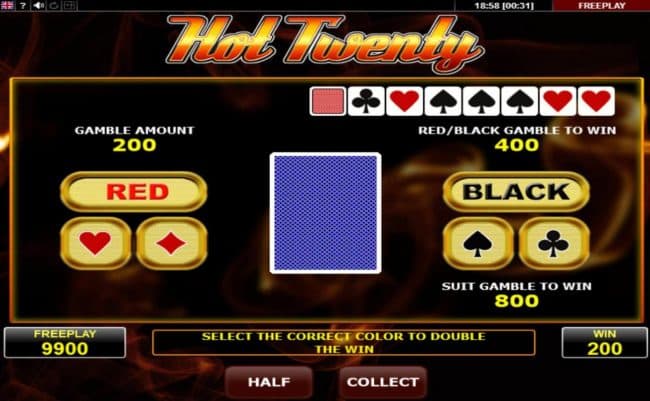The width and height of the screenshot is (650, 401).
Task: Choose the spades suit gamble button
Action: pyautogui.click(x=478, y=243)
